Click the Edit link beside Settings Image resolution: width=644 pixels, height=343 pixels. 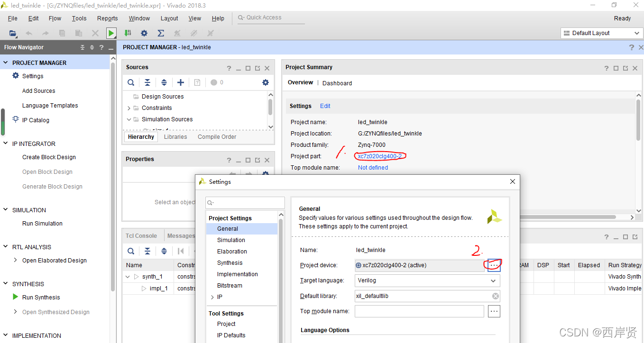point(325,106)
